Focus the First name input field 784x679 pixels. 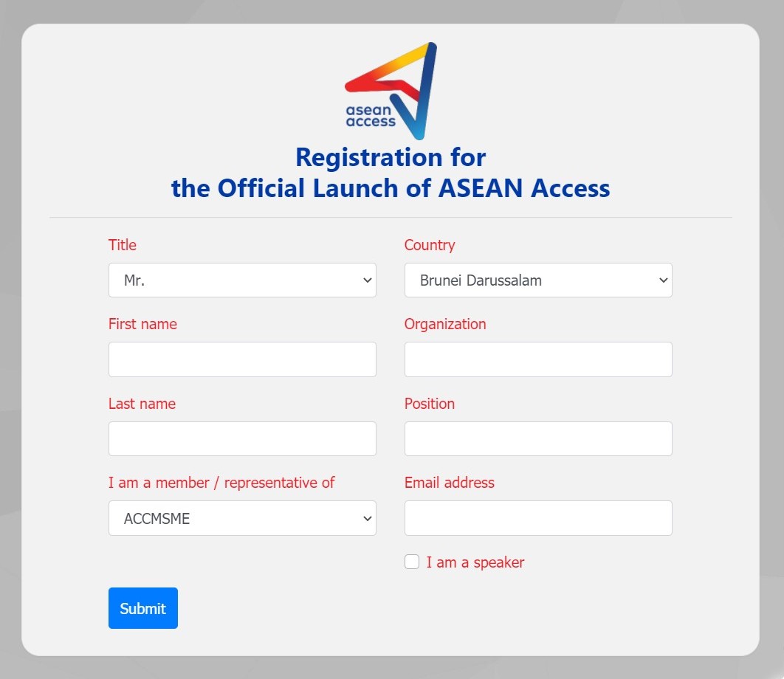(242, 359)
